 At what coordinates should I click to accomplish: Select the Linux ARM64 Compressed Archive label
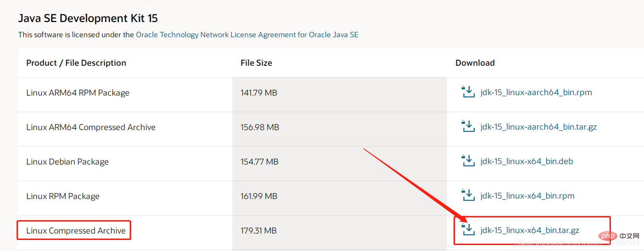91,127
